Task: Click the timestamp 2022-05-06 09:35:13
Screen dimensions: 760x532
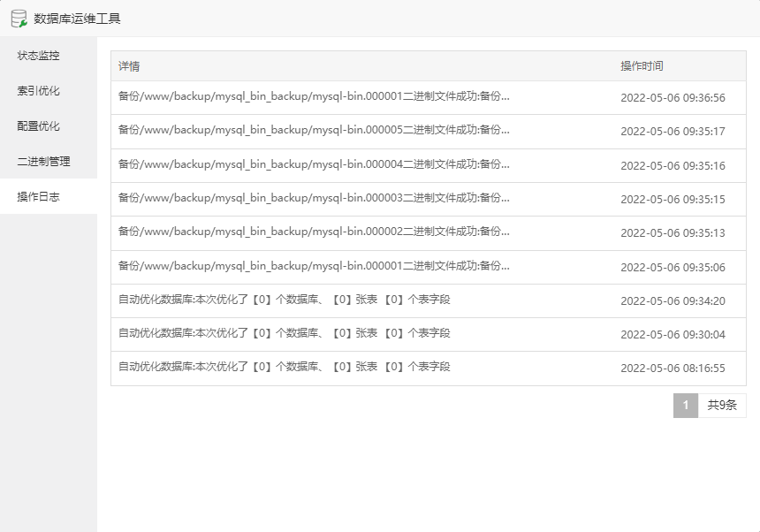Action: tap(673, 233)
